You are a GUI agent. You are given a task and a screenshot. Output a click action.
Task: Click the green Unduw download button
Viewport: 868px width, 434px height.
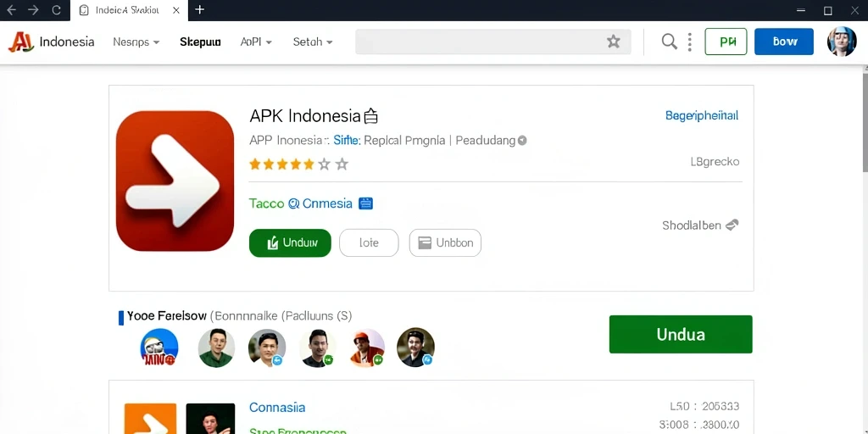point(290,243)
